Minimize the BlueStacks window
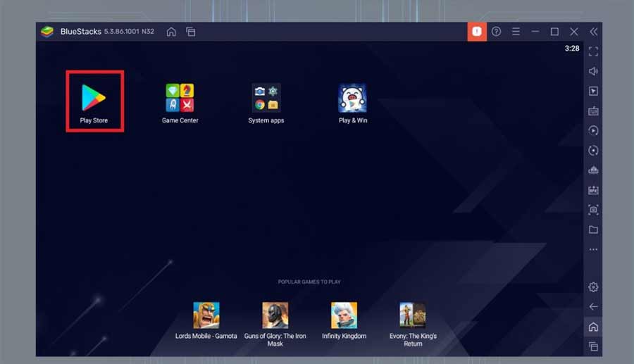This screenshot has height=364, width=634. coord(535,32)
